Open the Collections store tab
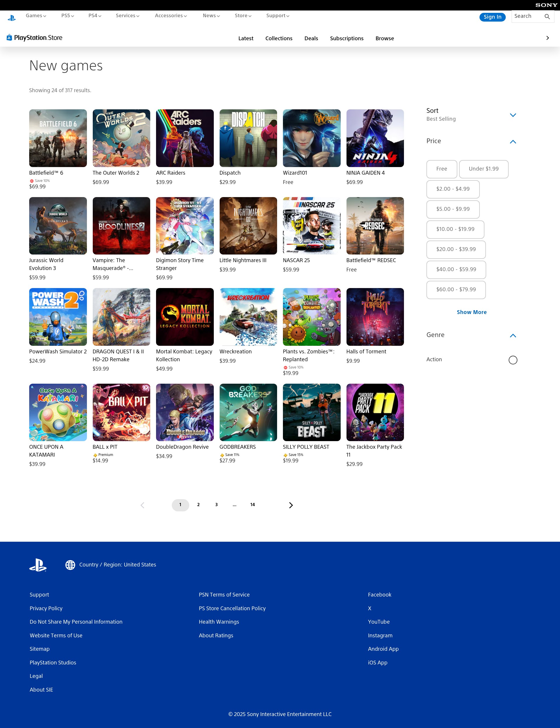 pyautogui.click(x=279, y=38)
